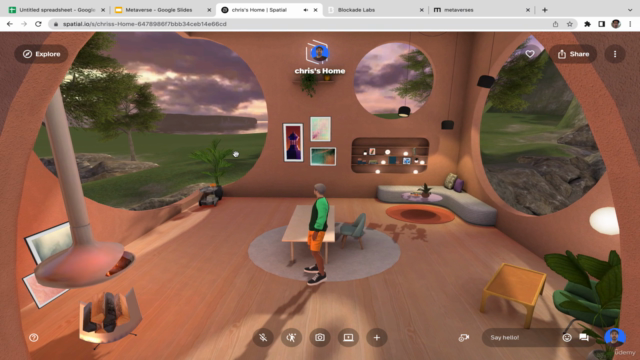Expand the tab search chevron
The height and width of the screenshot is (360, 640).
630,10
